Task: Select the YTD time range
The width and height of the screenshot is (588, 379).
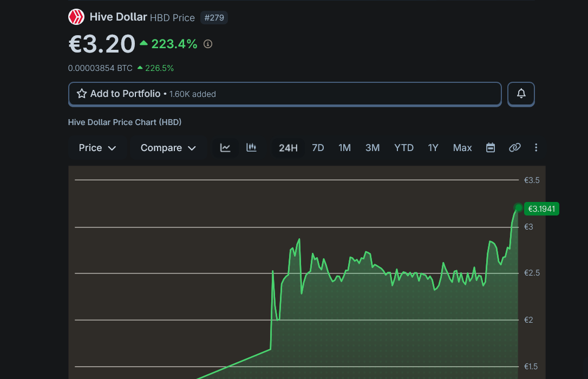Action: click(x=404, y=148)
